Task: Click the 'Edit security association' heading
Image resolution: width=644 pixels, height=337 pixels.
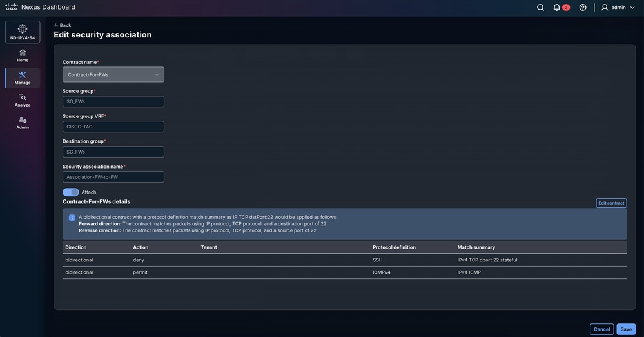Action: coord(102,35)
